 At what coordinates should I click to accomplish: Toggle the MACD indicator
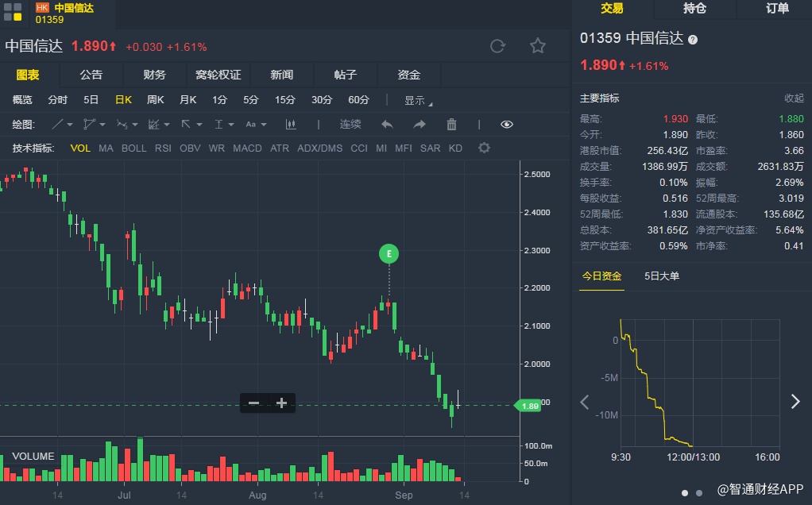click(247, 148)
